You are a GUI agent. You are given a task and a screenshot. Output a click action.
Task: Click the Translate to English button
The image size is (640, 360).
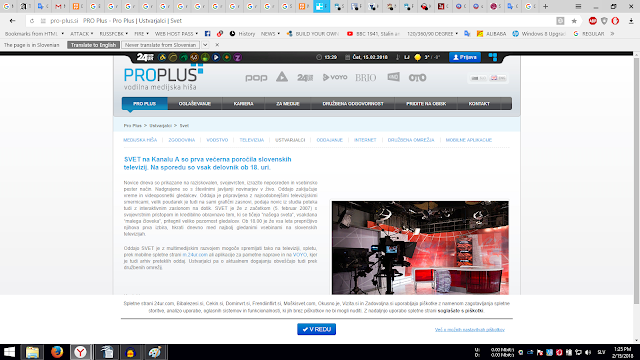point(93,45)
